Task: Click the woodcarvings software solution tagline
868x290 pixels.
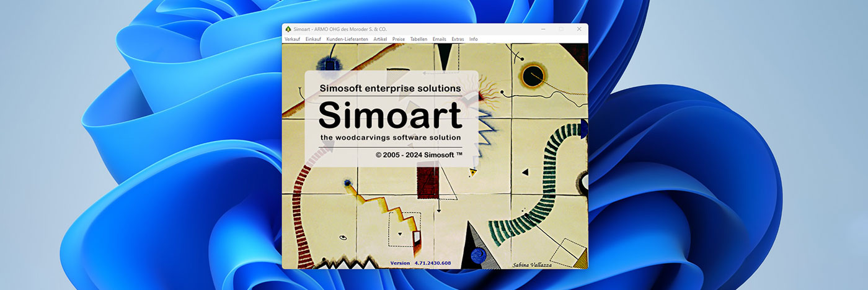Action: (x=391, y=137)
